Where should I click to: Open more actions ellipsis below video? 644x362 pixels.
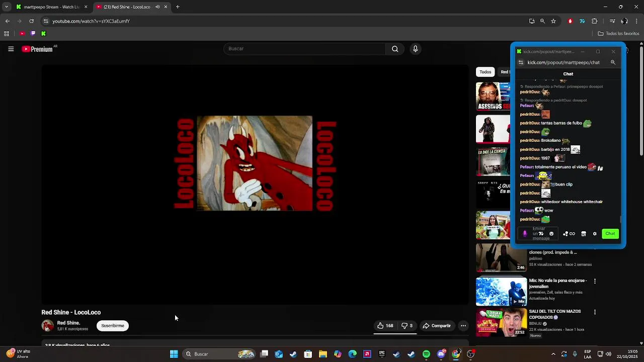(463, 326)
